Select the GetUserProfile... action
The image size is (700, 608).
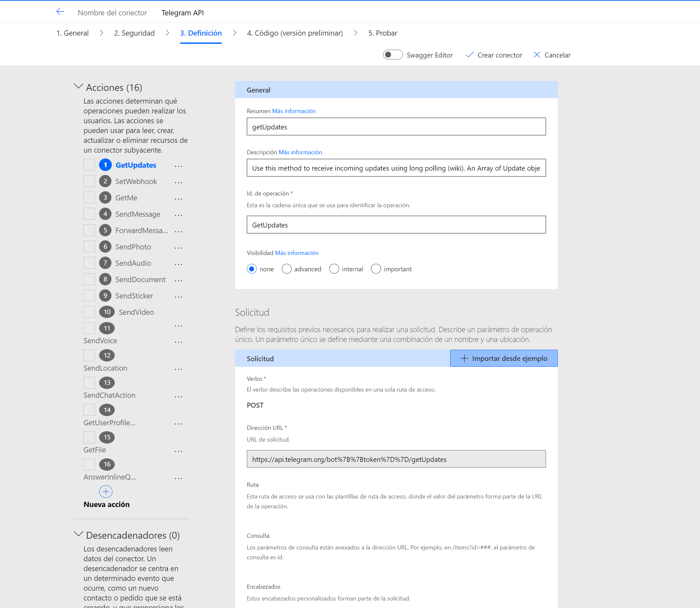pyautogui.click(x=109, y=423)
